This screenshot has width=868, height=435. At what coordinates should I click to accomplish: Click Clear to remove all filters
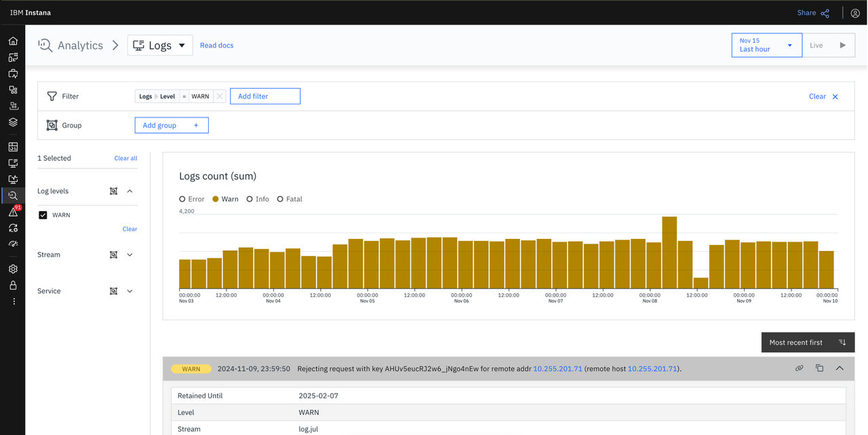tap(823, 96)
